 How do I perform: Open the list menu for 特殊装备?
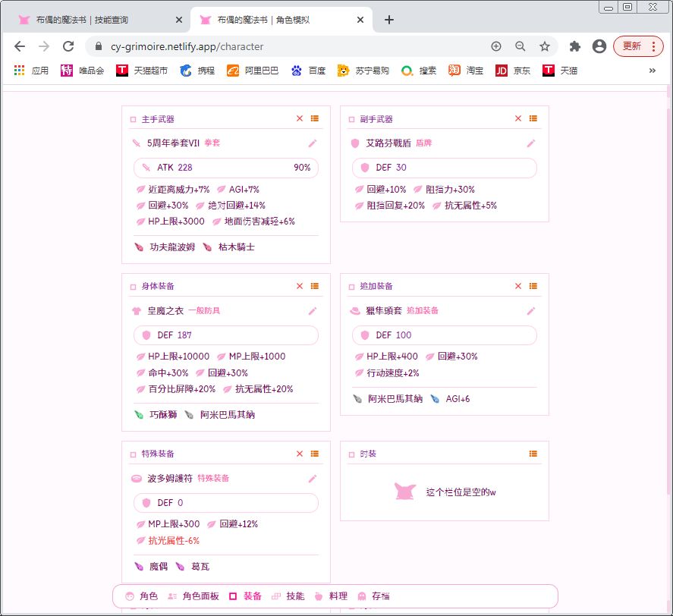[x=315, y=454]
